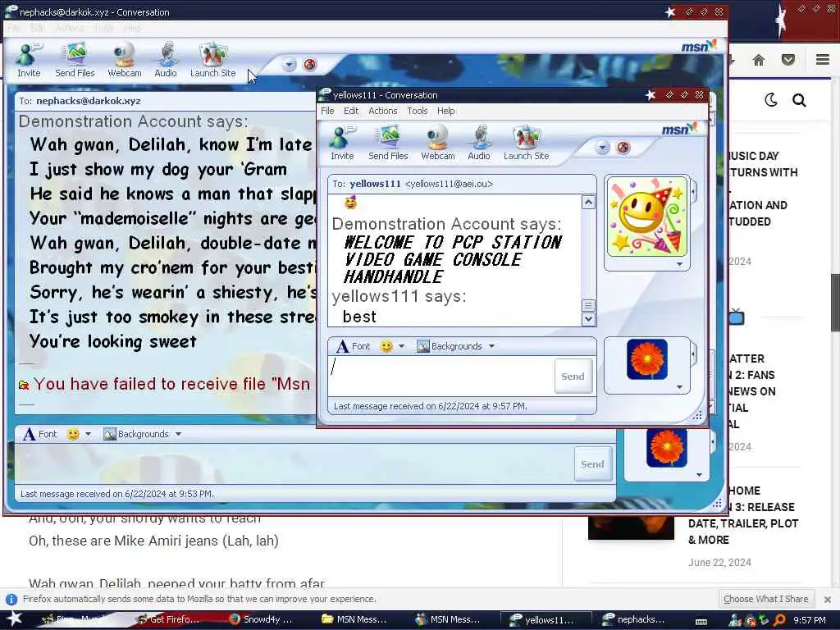Image resolution: width=840 pixels, height=630 pixels.
Task: Switch to yellows11 taskbar button
Action: (546, 620)
